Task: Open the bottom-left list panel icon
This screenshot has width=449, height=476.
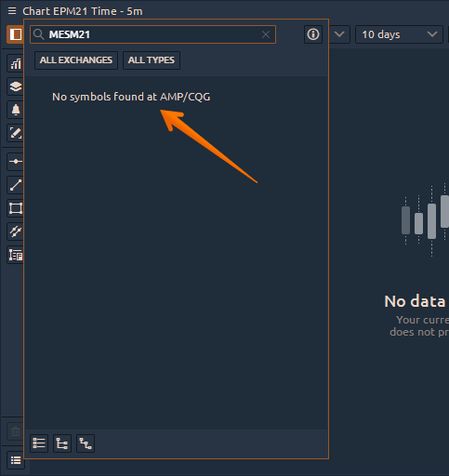Action: [x=16, y=460]
